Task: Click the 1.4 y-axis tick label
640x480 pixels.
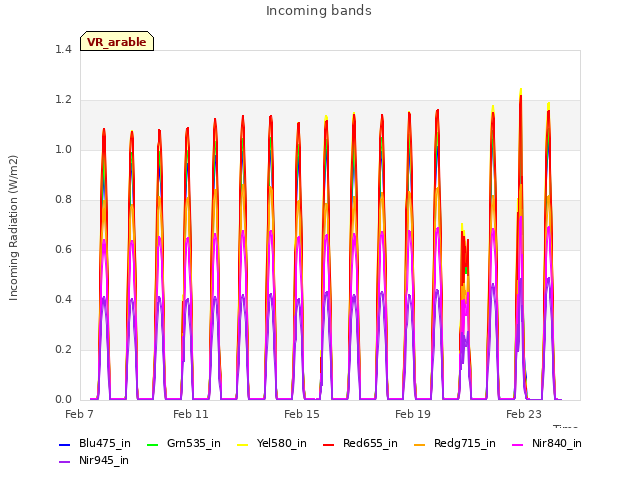Action: (x=63, y=50)
